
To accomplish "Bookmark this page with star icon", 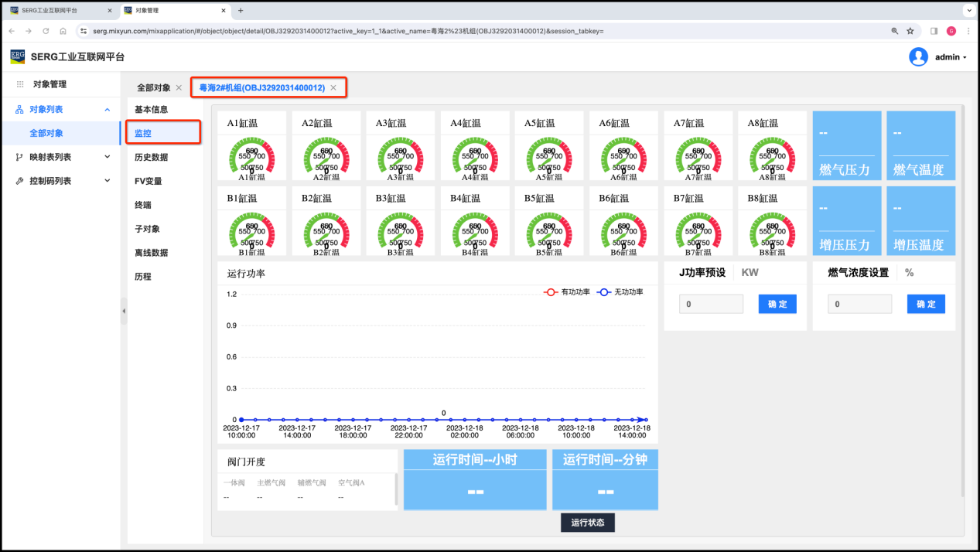I will (910, 31).
